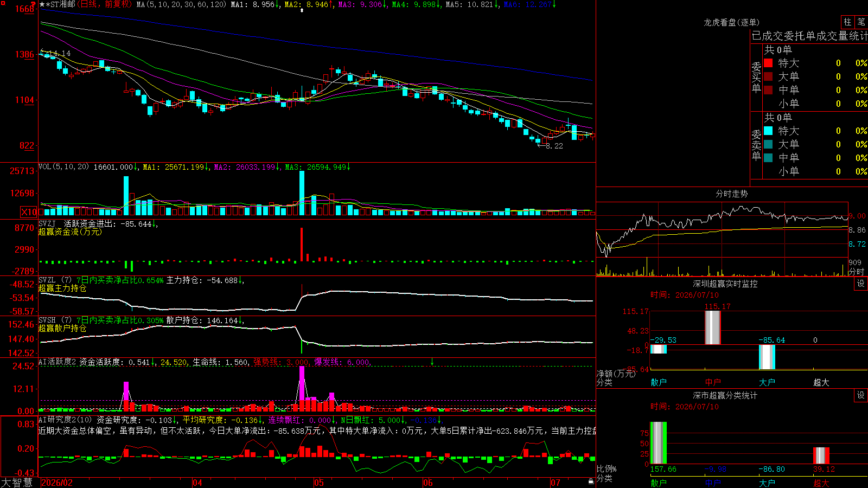The image size is (868, 488).
Task: Click the green 散户 157.66 bar in 分类统计
Action: point(659,443)
